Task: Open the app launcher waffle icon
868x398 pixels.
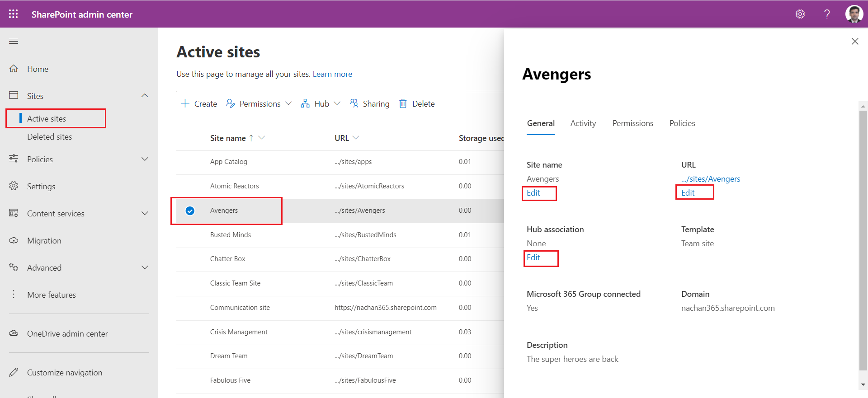Action: [x=14, y=14]
